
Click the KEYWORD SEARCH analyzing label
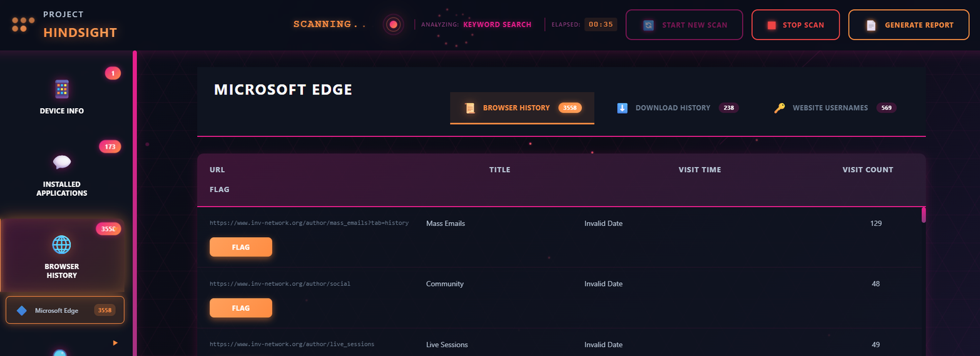[497, 25]
